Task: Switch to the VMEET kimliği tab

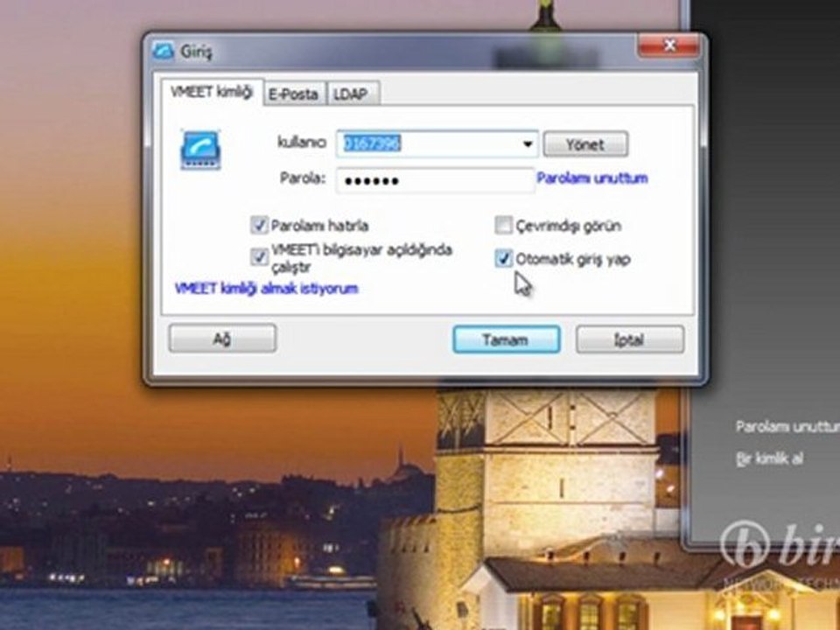Action: [212, 92]
